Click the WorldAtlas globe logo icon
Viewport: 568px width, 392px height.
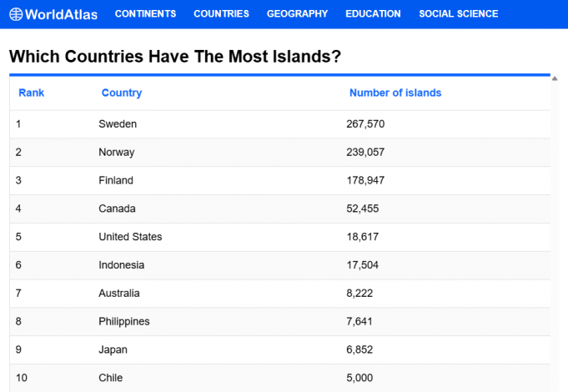click(x=16, y=14)
